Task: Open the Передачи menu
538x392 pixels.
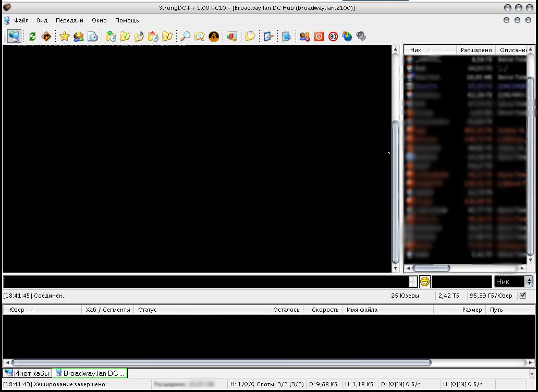Action: [x=69, y=20]
